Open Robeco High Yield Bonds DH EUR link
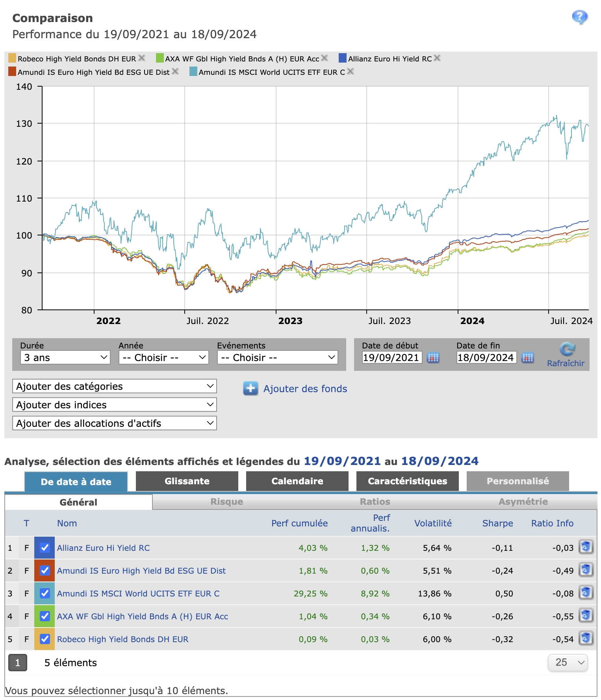This screenshot has height=700, width=601. [x=123, y=639]
